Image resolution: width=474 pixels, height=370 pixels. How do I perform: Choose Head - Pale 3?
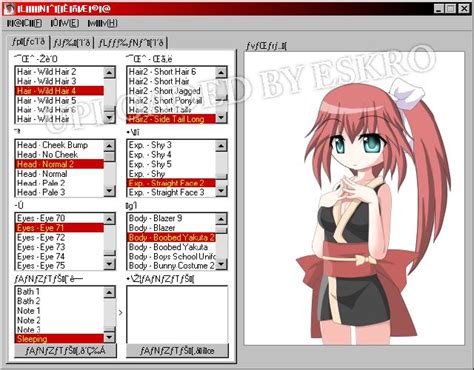point(60,192)
